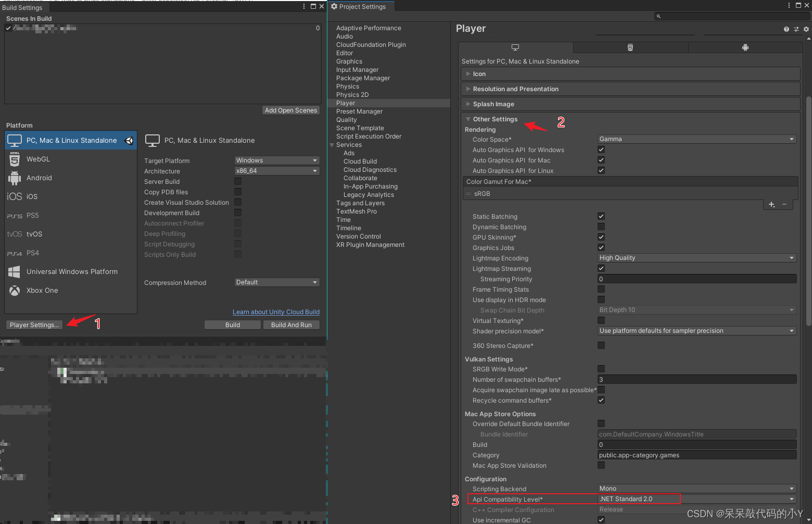Viewport: 812px width, 524px height.
Task: Open the Input Manager category
Action: pyautogui.click(x=357, y=70)
